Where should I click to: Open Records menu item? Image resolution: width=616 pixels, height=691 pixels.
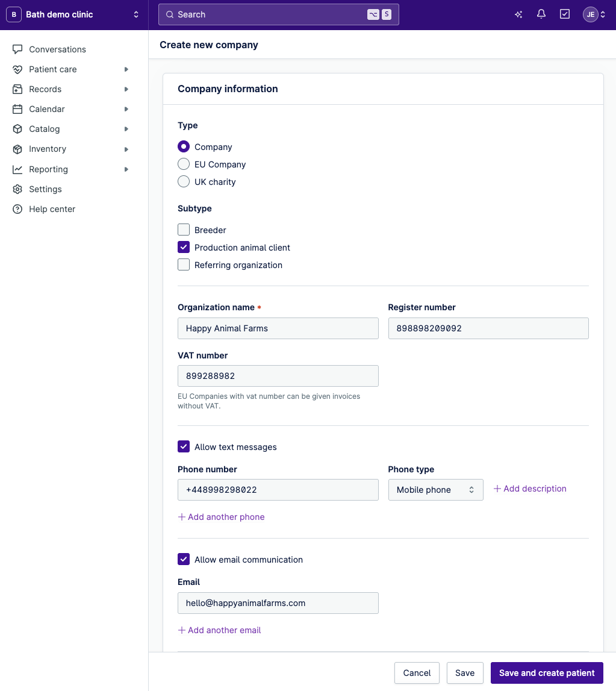[x=45, y=89]
